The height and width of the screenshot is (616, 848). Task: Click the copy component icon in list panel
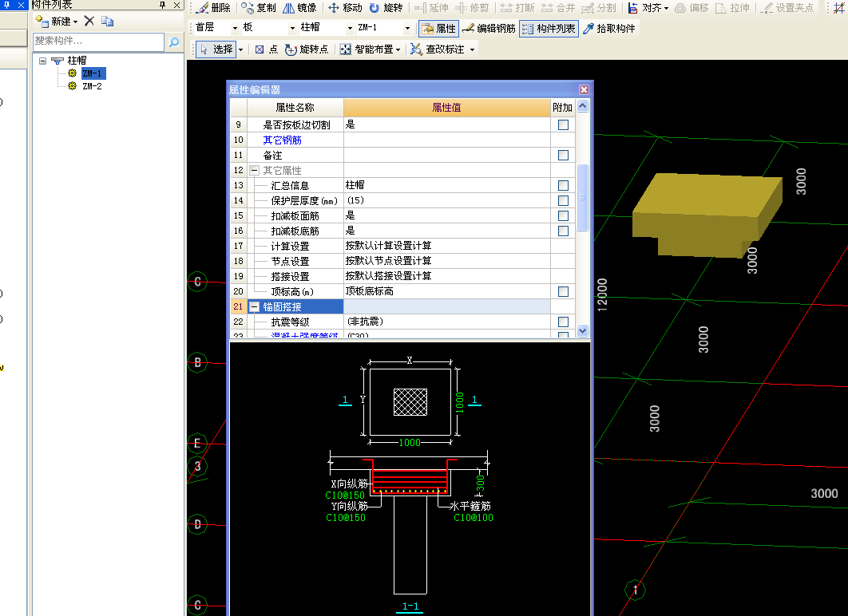108,21
